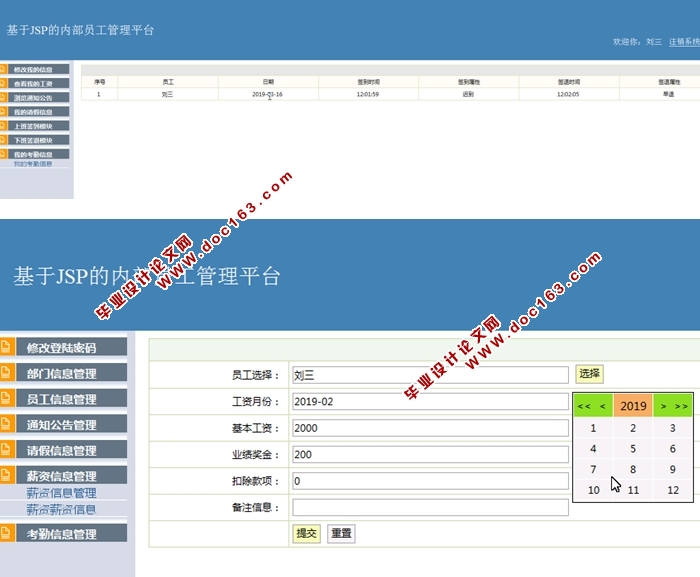This screenshot has width=700, height=577.
Task: Click the 刘三 cell in the attendance table
Action: 167,94
